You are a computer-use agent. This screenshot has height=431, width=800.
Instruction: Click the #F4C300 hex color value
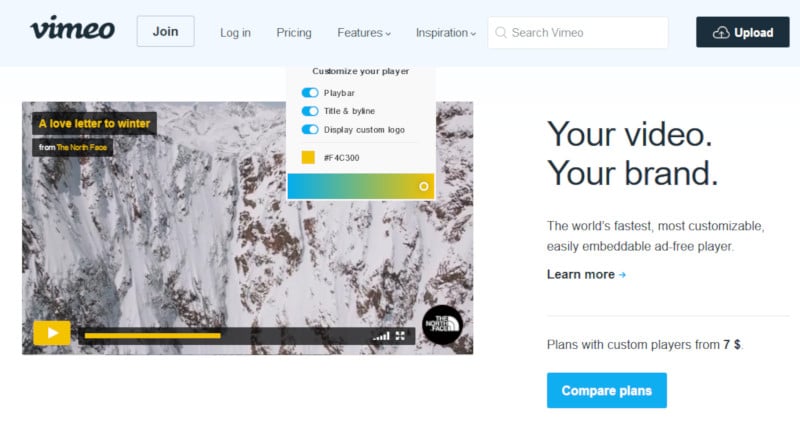click(x=341, y=158)
